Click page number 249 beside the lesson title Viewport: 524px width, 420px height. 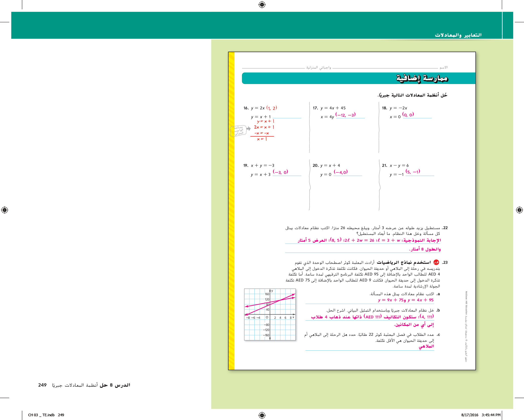(x=42, y=385)
